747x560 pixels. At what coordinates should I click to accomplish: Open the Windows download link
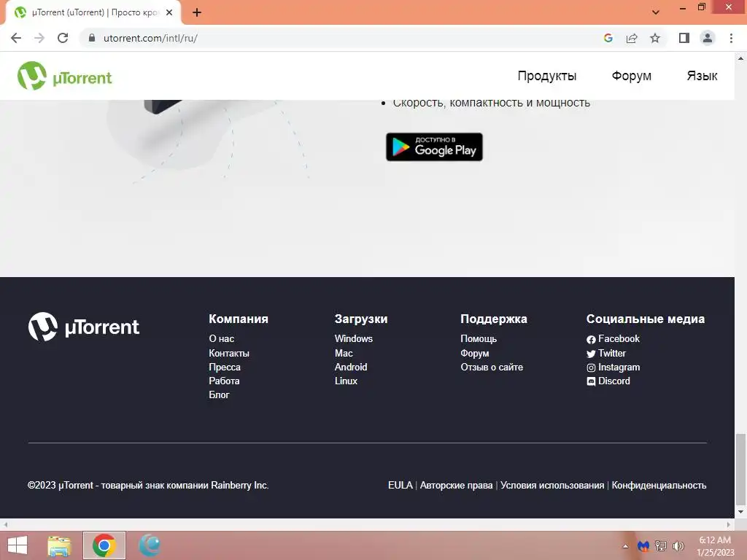tap(354, 338)
